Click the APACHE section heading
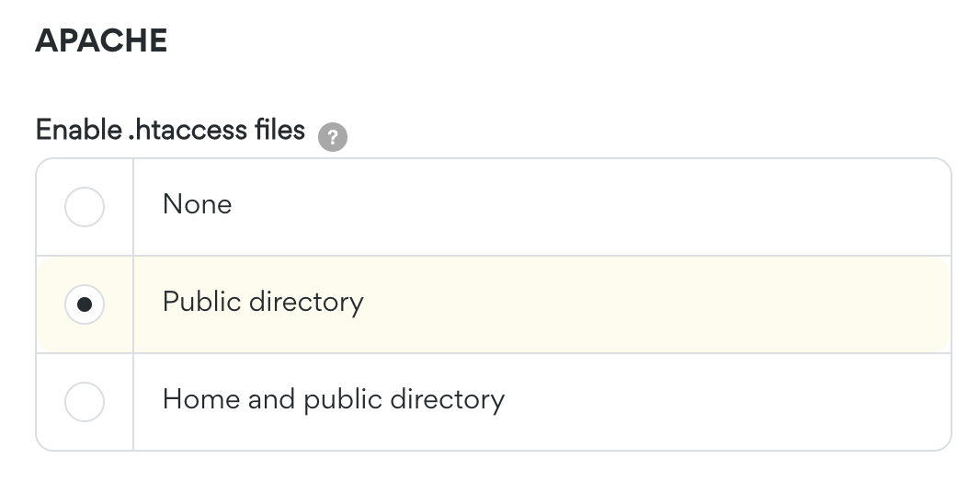Image resolution: width=980 pixels, height=482 pixels. (101, 41)
